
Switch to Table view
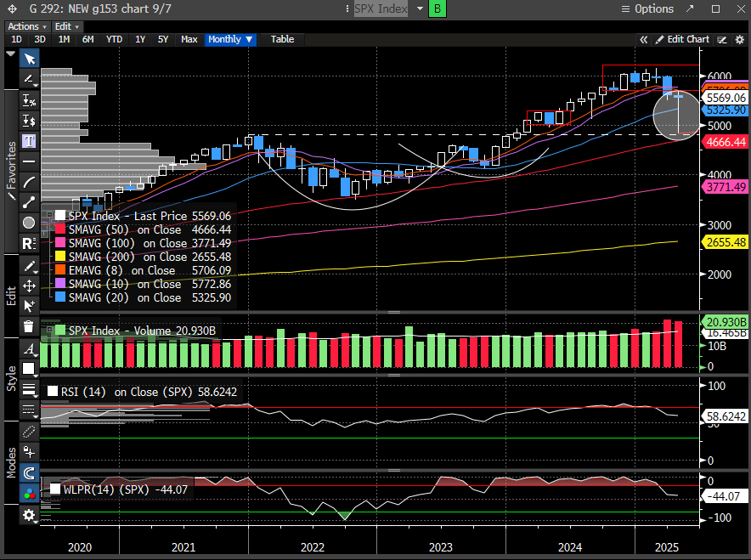(x=282, y=39)
